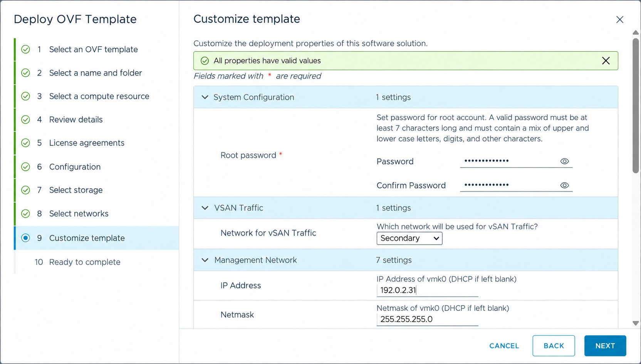641x364 pixels.
Task: Click the NEXT button
Action: [605, 346]
